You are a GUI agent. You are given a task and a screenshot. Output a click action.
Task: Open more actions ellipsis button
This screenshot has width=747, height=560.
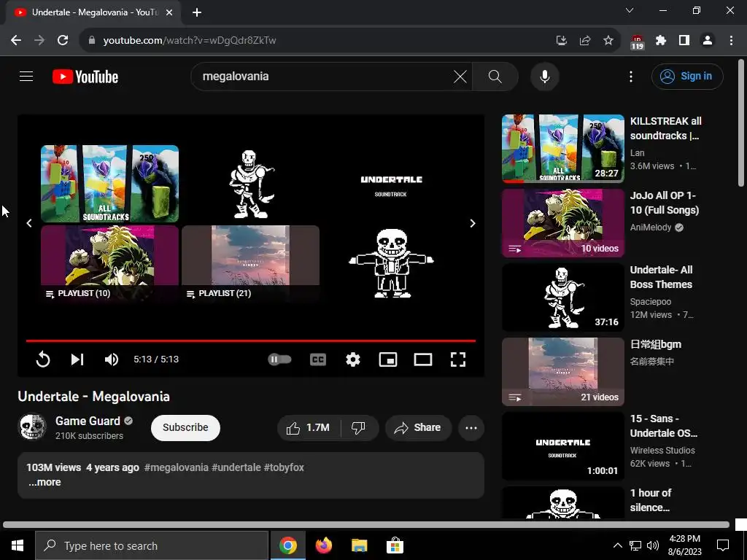(x=471, y=427)
